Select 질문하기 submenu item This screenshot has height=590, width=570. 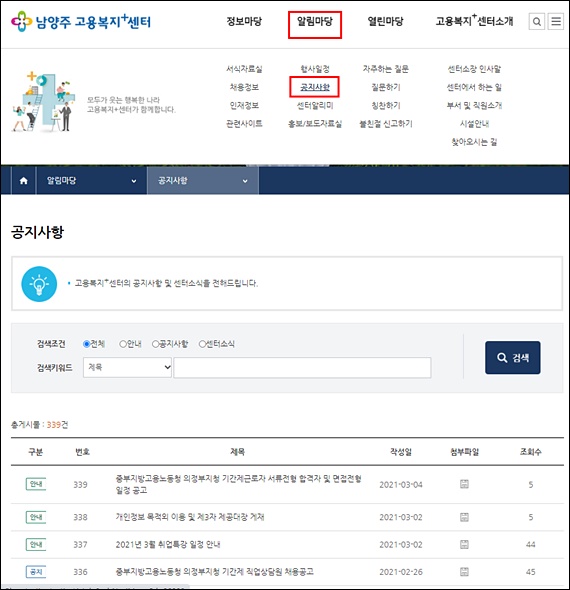pos(385,87)
